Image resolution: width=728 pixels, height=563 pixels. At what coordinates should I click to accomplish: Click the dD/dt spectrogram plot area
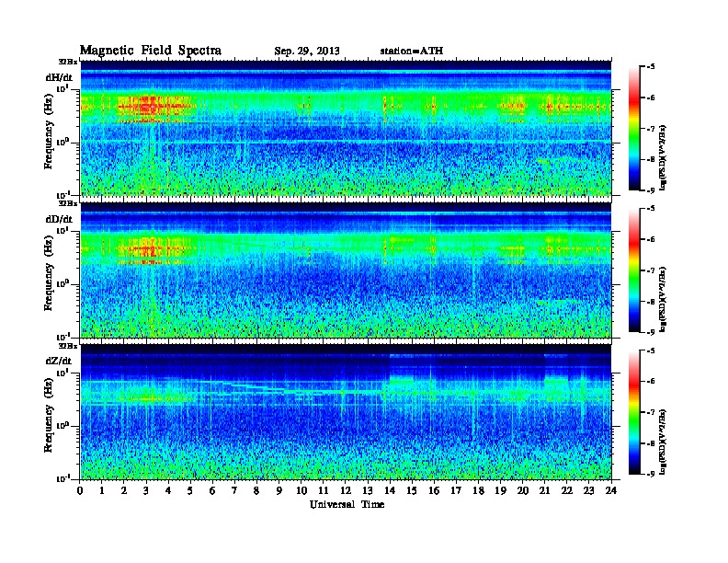point(346,270)
